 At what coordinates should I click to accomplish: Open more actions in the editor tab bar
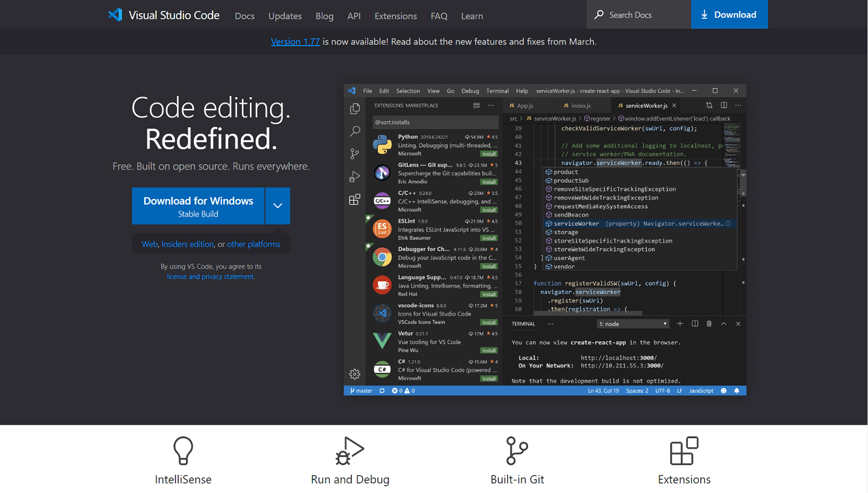click(x=738, y=105)
